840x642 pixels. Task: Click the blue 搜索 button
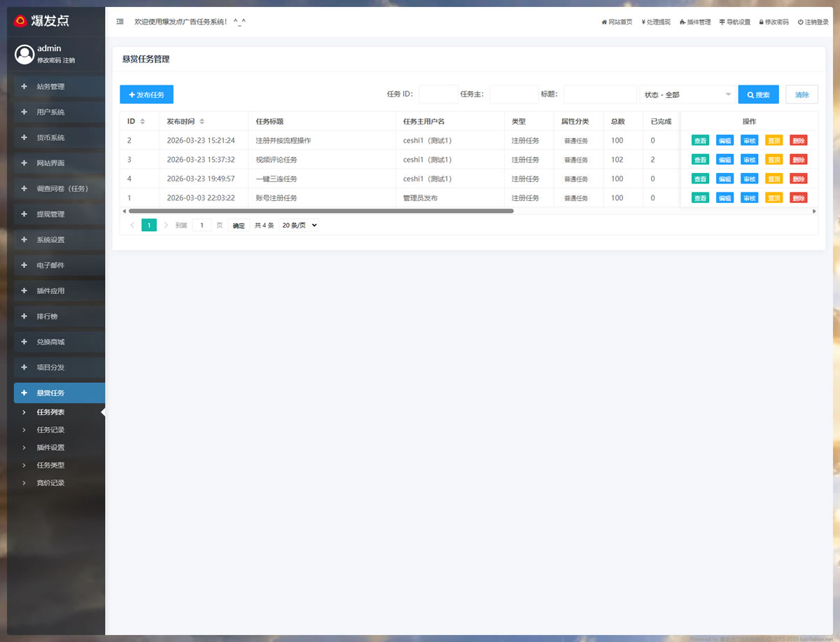click(x=758, y=95)
